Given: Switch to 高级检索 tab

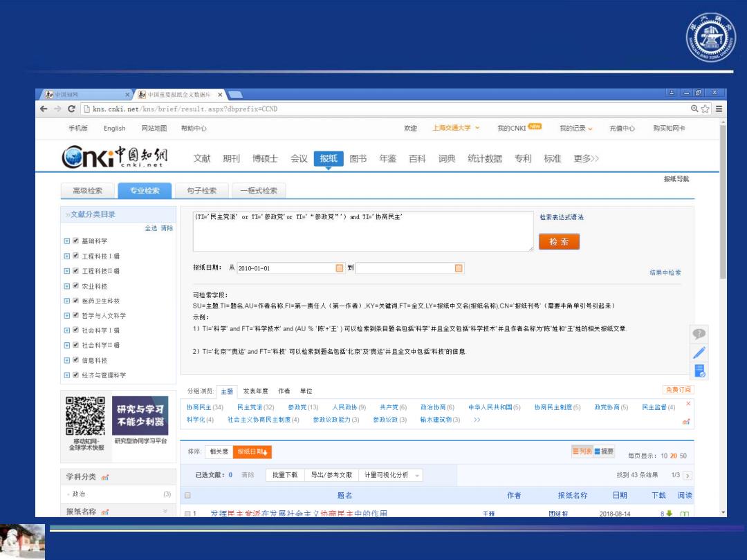Looking at the screenshot, I should (88, 191).
